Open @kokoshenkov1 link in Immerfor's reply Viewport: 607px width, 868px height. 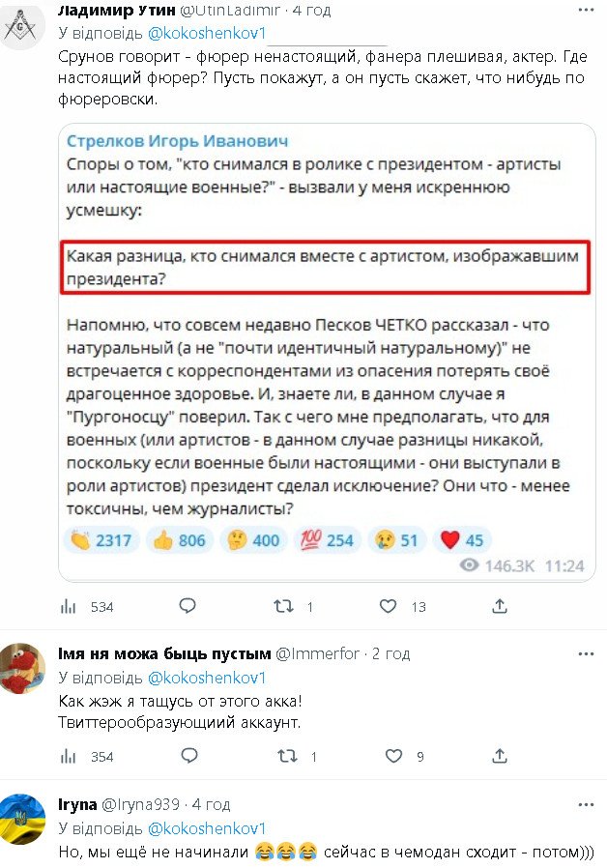[206, 678]
